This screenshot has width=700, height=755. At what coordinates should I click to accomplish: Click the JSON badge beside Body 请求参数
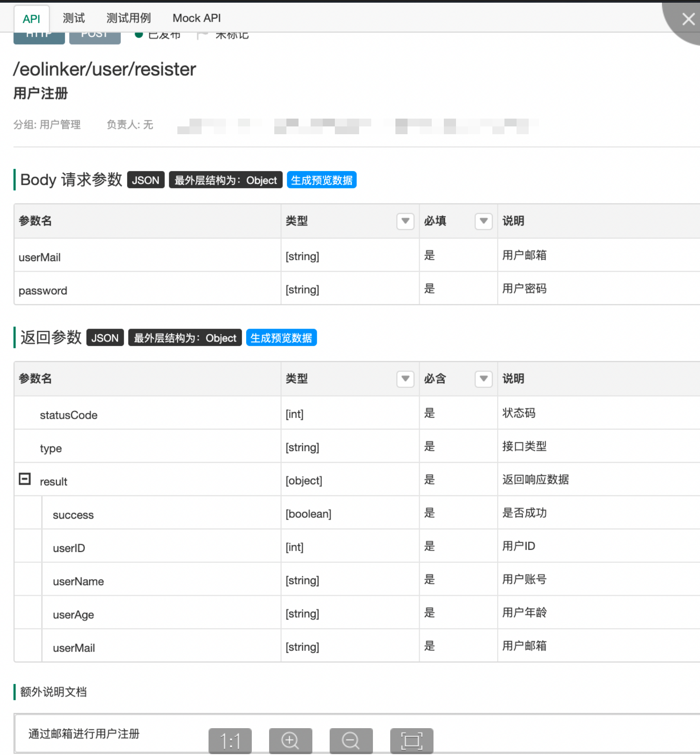tap(146, 180)
